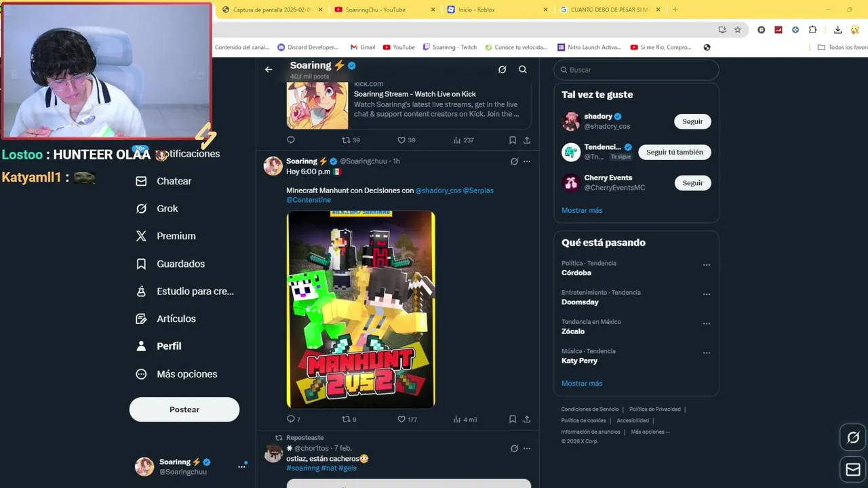Open the Soarinng - Twitch bookmark
868x488 pixels.
coord(450,47)
